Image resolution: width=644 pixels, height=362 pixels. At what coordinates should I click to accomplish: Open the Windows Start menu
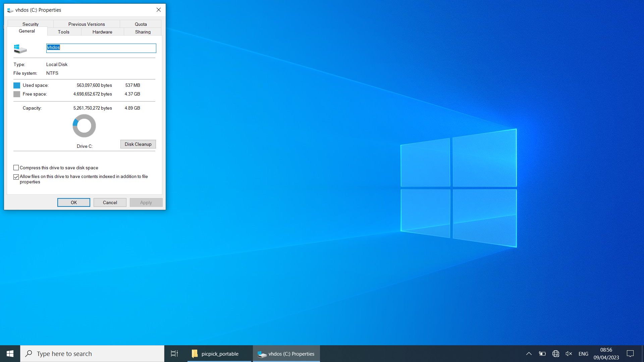pos(10,354)
